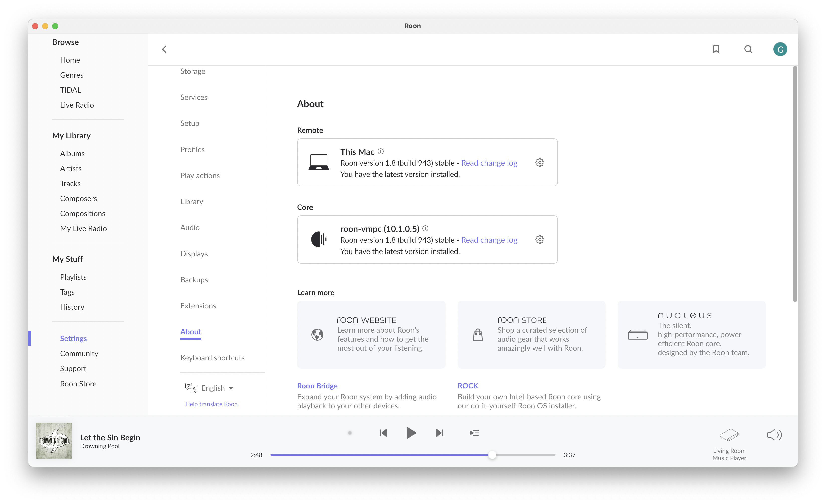The width and height of the screenshot is (826, 504).
Task: Open the Play actions settings tab
Action: click(200, 176)
